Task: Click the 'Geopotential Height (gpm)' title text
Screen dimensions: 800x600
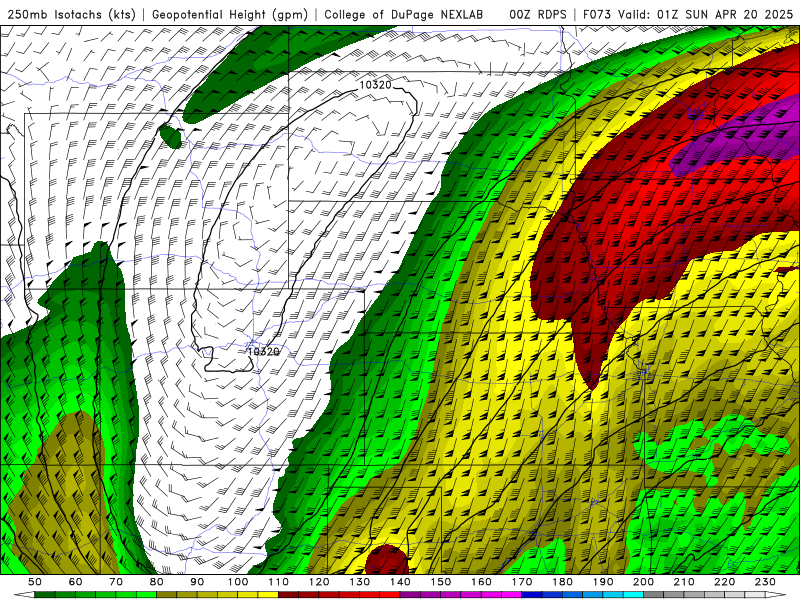Action: click(230, 15)
